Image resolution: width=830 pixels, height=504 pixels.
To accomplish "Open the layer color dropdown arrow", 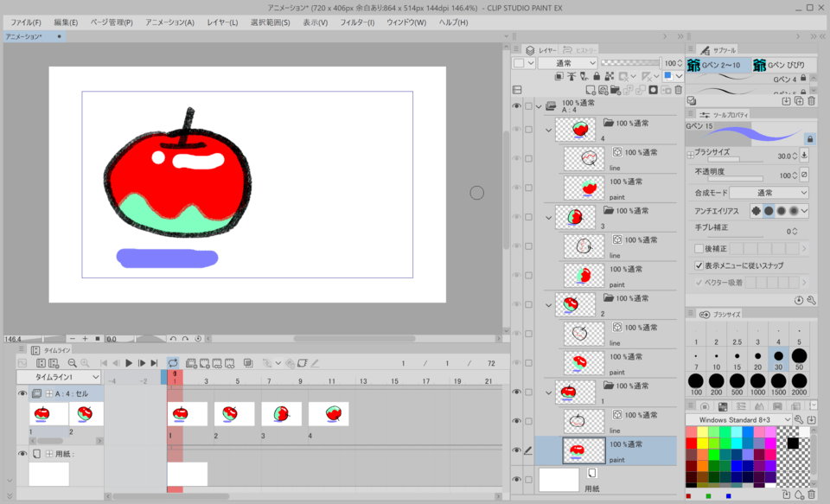I will point(680,77).
